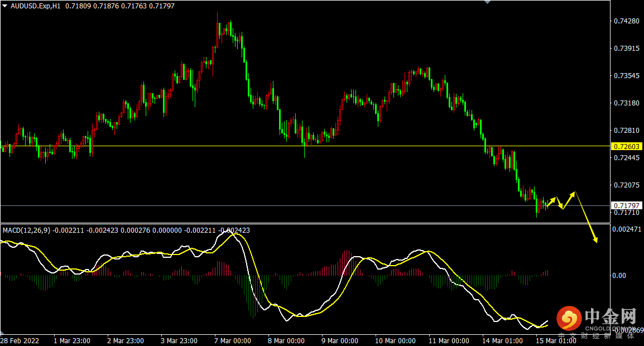Click the 0.002471 MACD scale label
Screen dimensions: 644x346
pos(626,229)
